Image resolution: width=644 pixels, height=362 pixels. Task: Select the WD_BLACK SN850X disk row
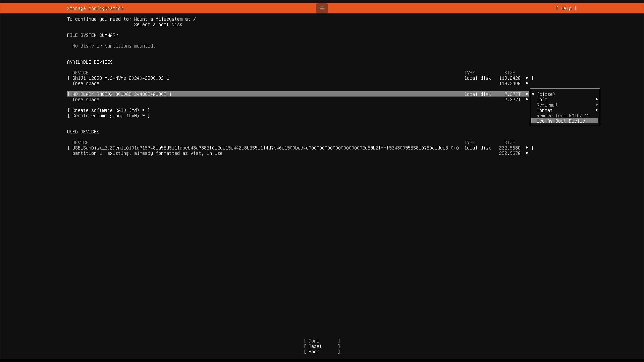122,94
